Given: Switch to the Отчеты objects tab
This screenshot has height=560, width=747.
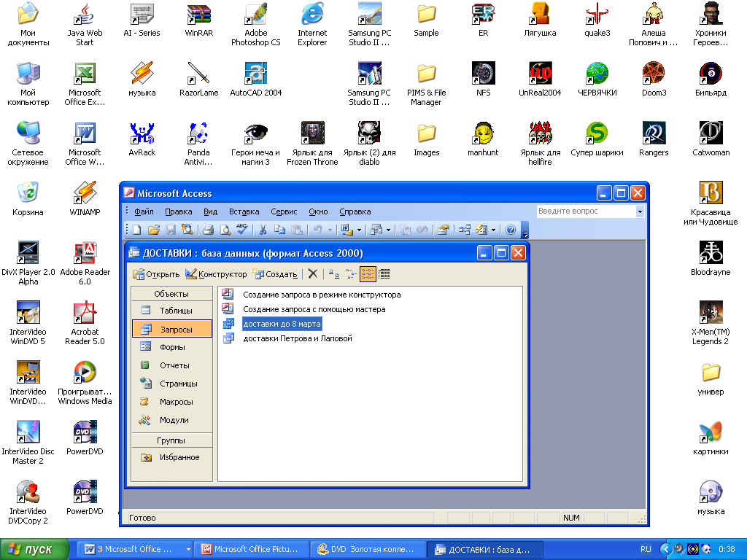Looking at the screenshot, I should click(x=172, y=365).
